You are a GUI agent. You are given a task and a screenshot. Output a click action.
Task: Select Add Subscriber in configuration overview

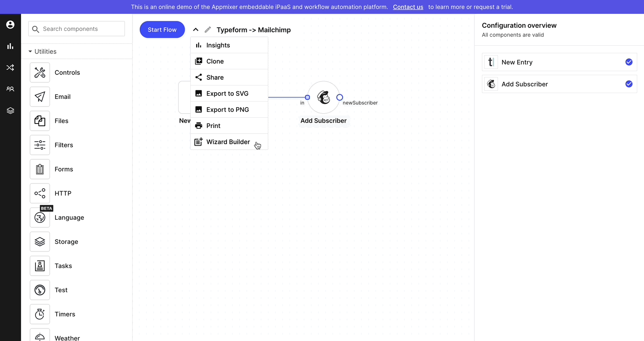559,84
